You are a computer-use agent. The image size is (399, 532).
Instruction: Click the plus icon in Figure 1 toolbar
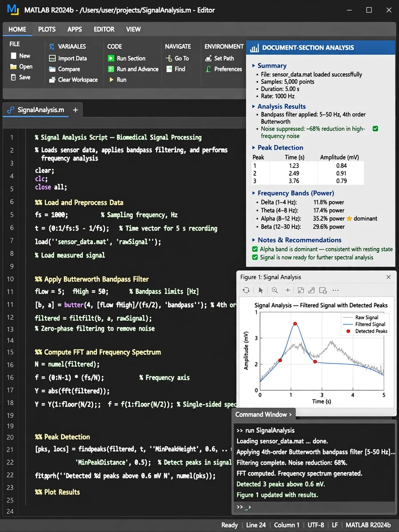[288, 290]
